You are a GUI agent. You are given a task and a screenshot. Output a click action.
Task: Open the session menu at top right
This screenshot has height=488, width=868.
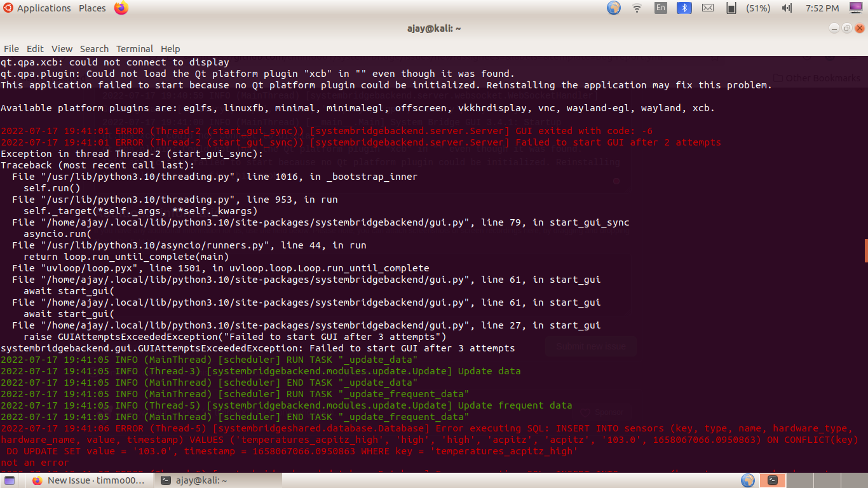pos(855,8)
